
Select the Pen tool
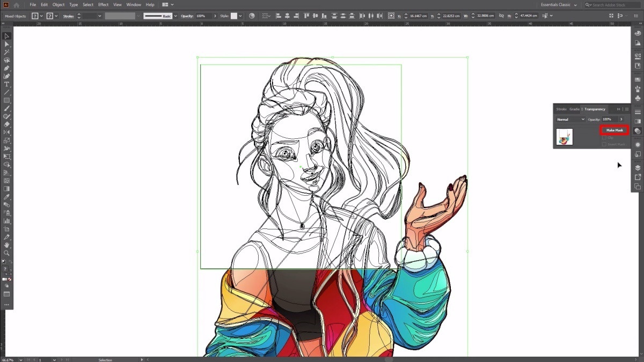coord(7,69)
